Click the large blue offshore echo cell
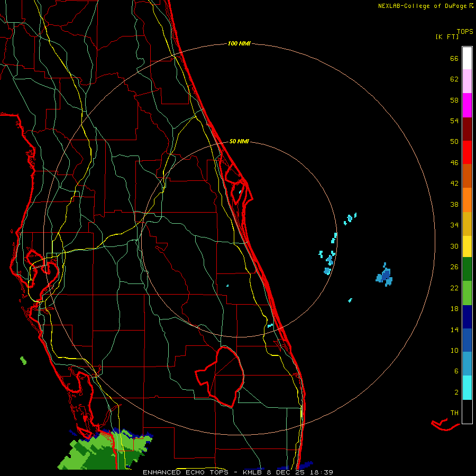Viewport: 476px width, 476px height. [x=385, y=275]
